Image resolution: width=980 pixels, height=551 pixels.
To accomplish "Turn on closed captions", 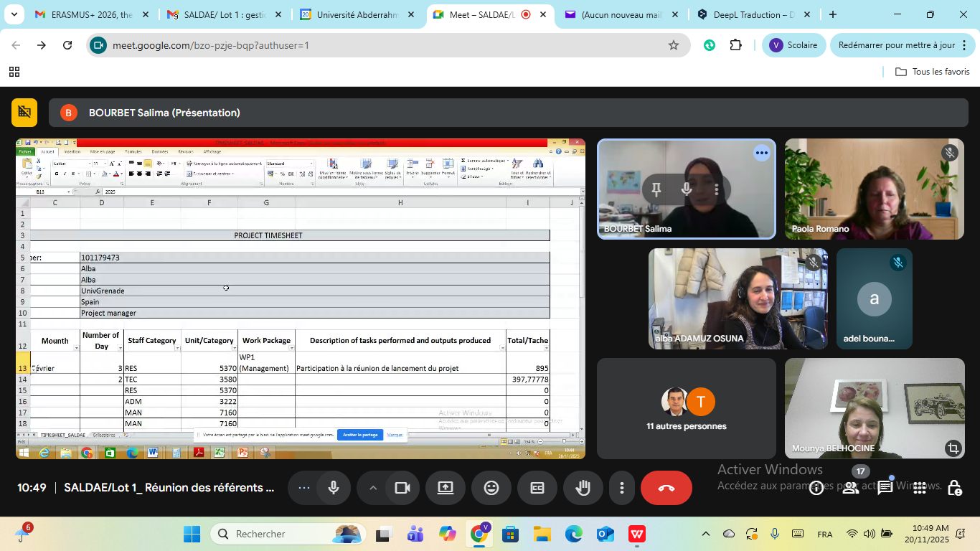I will 537,488.
